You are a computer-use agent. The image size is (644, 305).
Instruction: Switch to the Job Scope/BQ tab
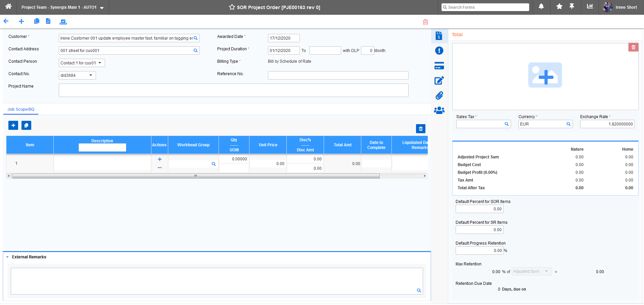[x=20, y=109]
